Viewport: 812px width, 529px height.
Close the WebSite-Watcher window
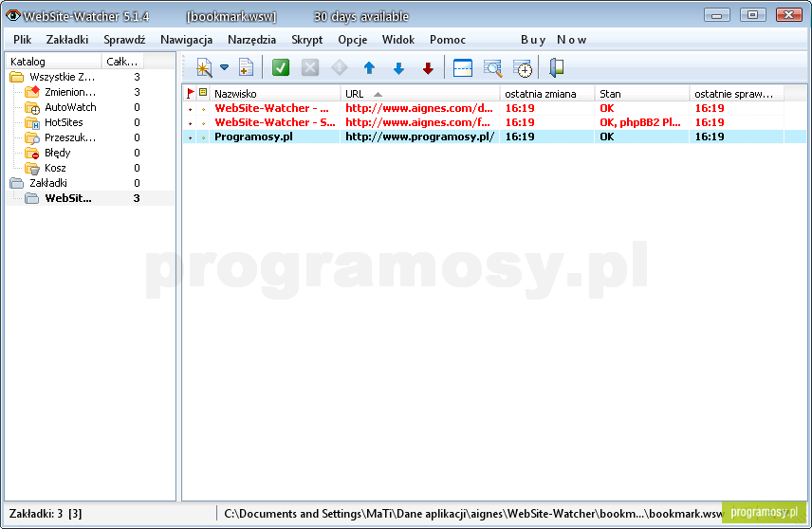(788, 15)
